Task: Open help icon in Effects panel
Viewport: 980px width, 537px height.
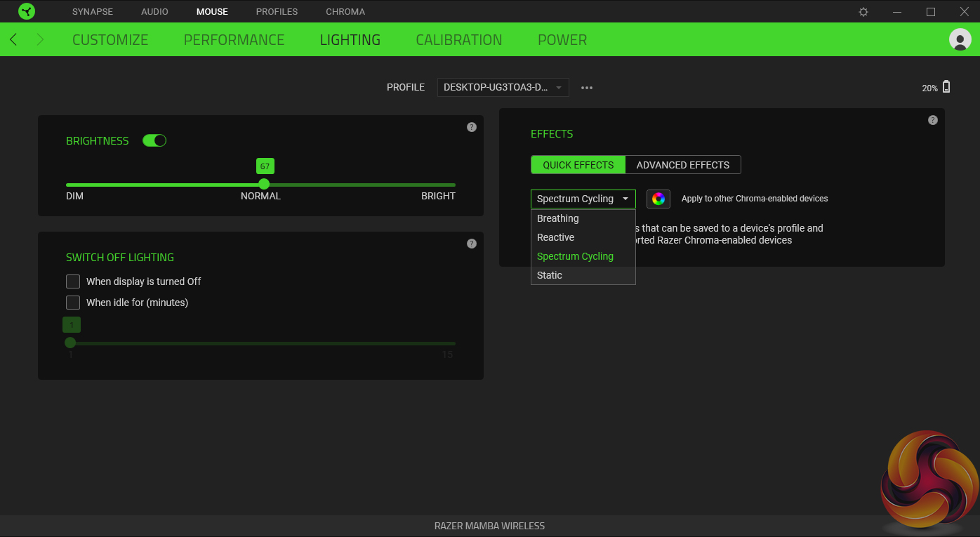Action: pyautogui.click(x=932, y=120)
